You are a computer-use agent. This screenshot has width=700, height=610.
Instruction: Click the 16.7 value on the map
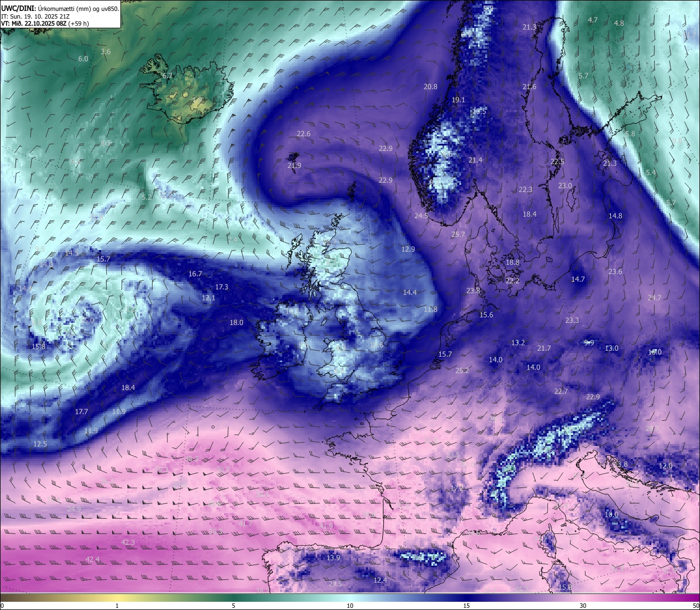(195, 274)
